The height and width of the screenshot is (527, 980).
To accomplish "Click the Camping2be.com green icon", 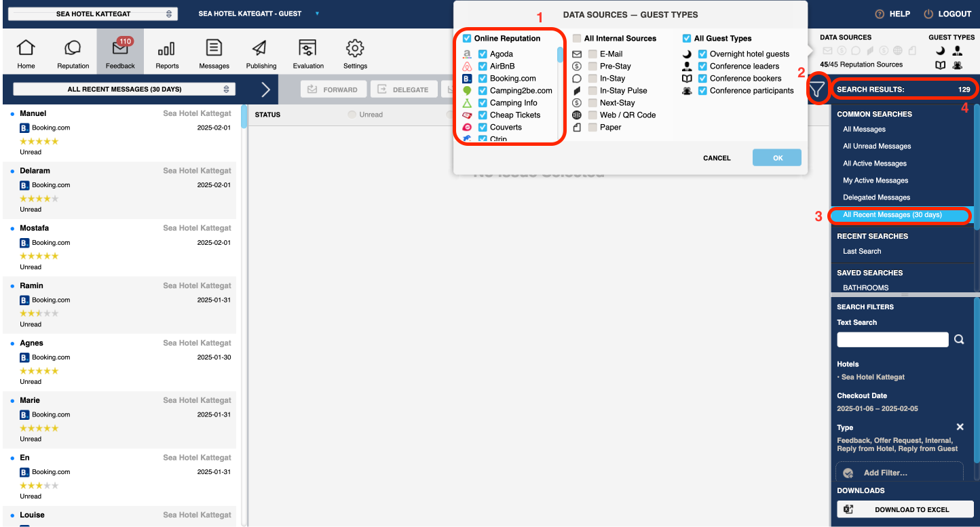I will click(x=467, y=91).
